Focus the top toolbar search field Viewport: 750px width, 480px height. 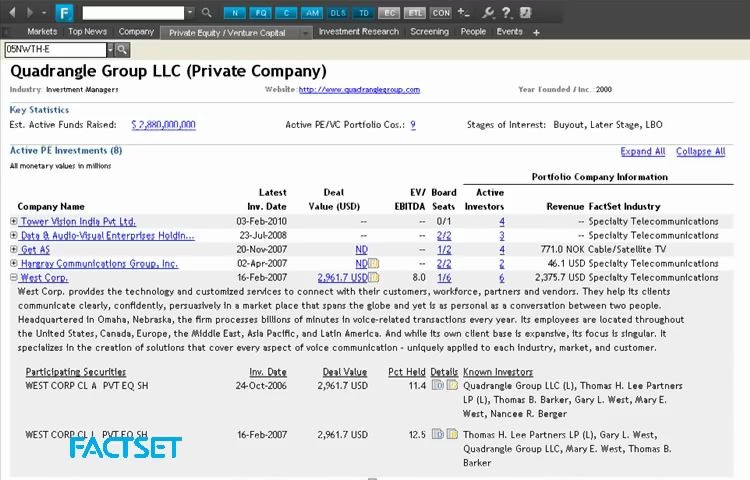133,13
